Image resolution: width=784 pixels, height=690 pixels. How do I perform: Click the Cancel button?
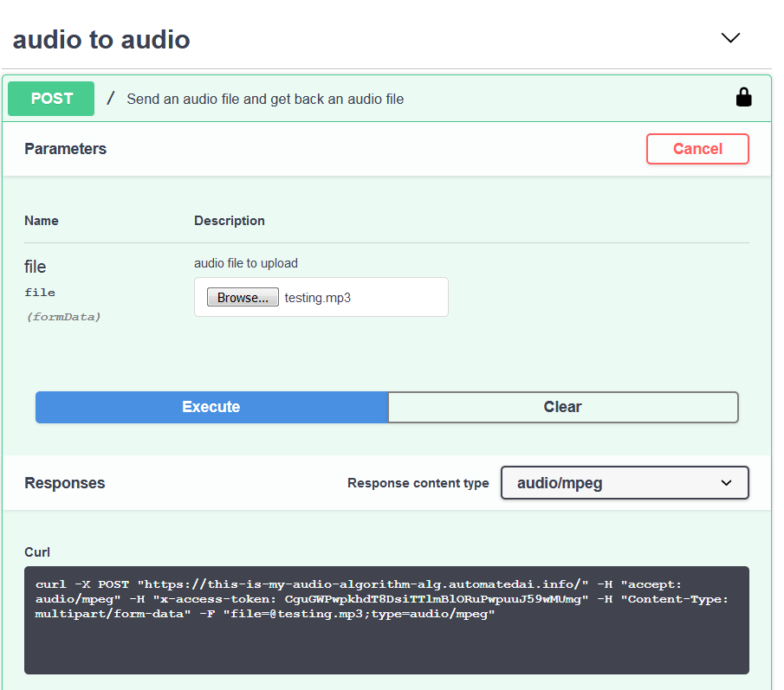(697, 149)
